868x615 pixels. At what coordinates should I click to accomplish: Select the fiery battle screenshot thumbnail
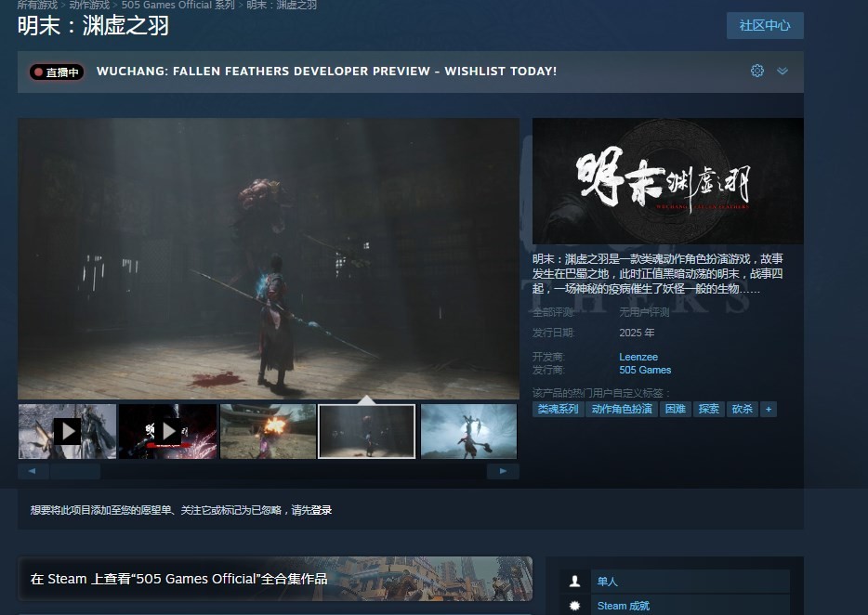(268, 431)
